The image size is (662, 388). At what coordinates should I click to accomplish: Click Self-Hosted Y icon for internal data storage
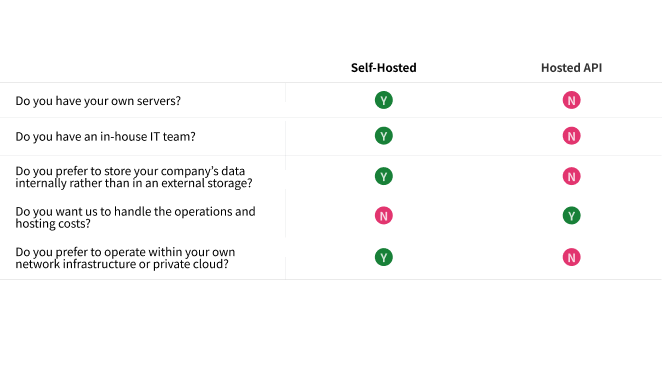[x=383, y=176]
